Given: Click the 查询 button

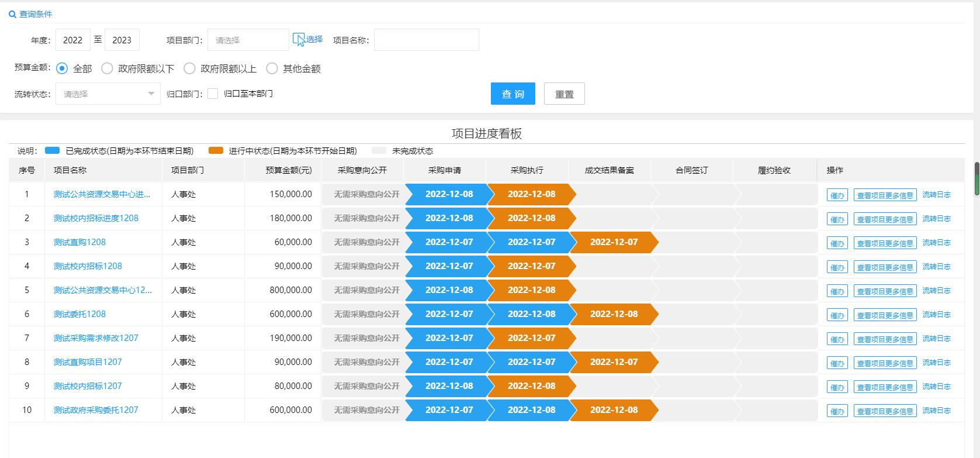Looking at the screenshot, I should pos(513,94).
